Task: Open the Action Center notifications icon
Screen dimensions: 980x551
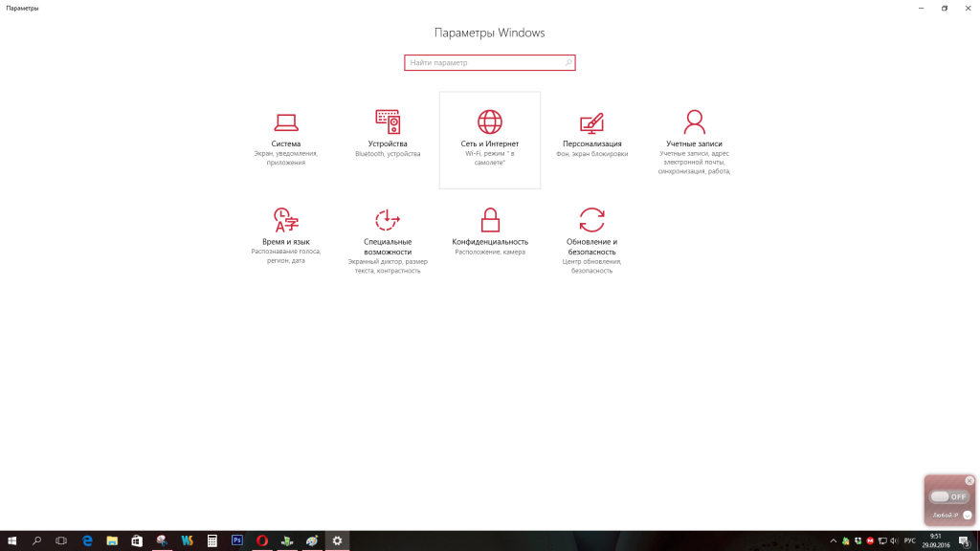Action: point(966,541)
